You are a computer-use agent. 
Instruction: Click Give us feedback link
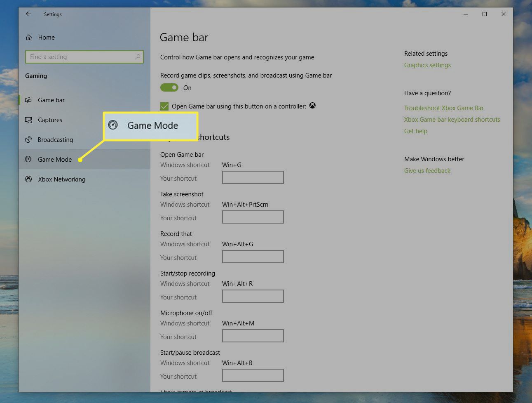427,171
